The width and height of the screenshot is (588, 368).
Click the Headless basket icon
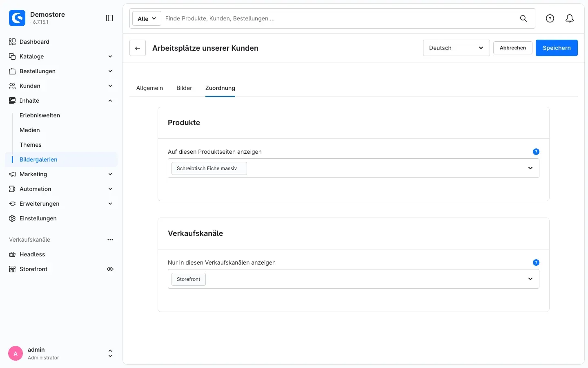[x=12, y=254]
